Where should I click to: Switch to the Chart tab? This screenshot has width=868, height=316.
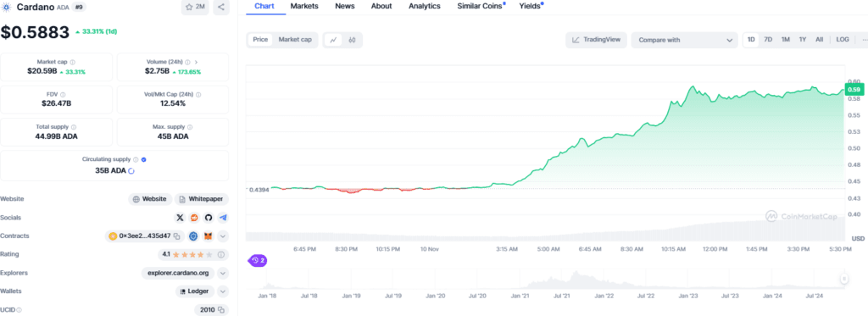tap(264, 6)
